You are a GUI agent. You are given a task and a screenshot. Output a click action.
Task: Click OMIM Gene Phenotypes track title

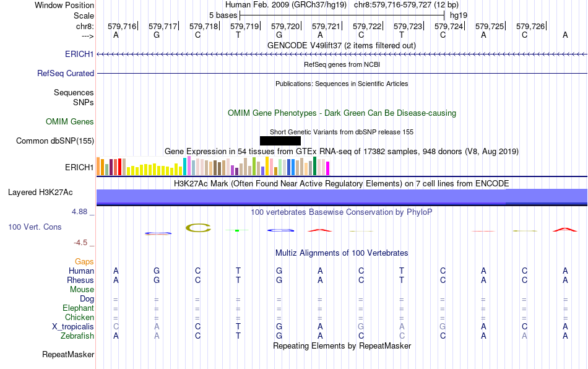342,113
